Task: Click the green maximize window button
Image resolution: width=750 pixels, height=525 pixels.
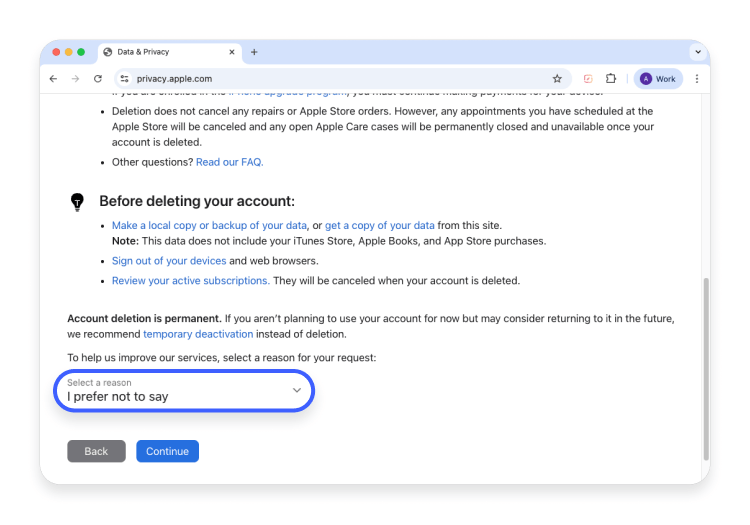Action: (81, 52)
